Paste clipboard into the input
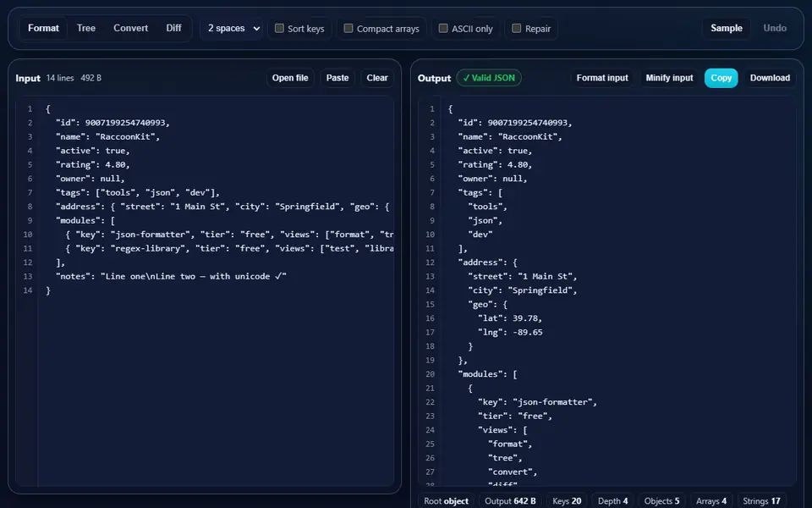Viewport: 812px width, 508px height. (337, 78)
